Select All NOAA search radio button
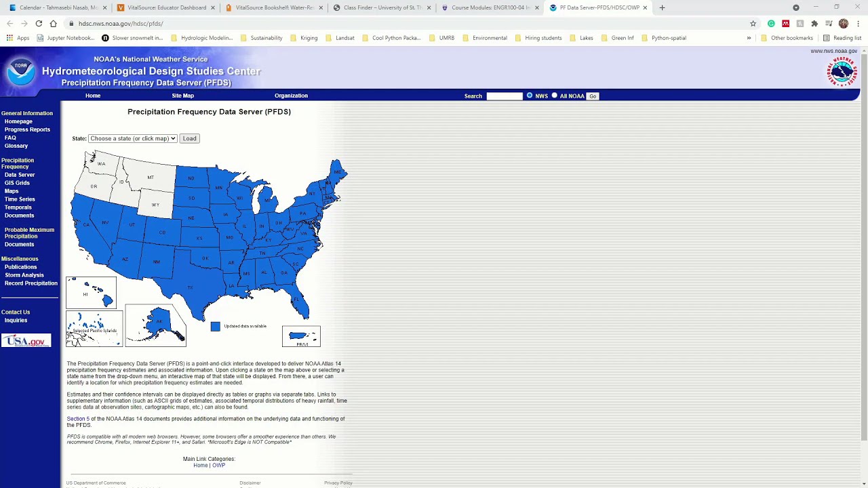The height and width of the screenshot is (488, 868). click(x=555, y=96)
